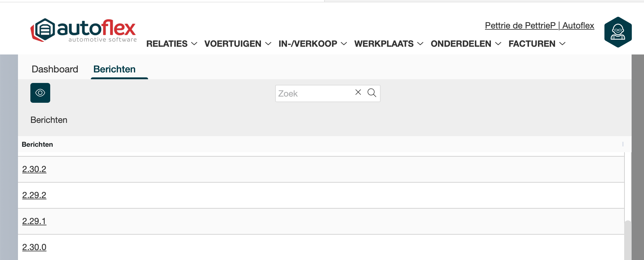Click the message list scrollbar thumb

tap(628, 240)
